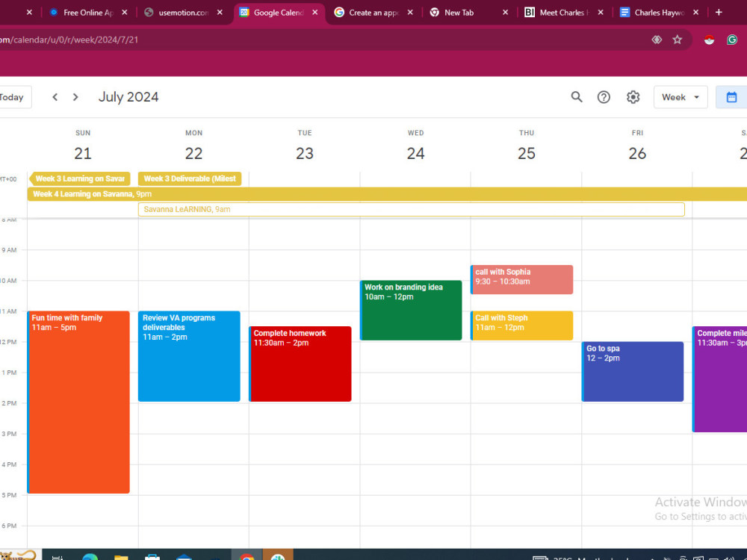
Task: Click the eye-diamond icon in address bar
Action: pyautogui.click(x=657, y=40)
